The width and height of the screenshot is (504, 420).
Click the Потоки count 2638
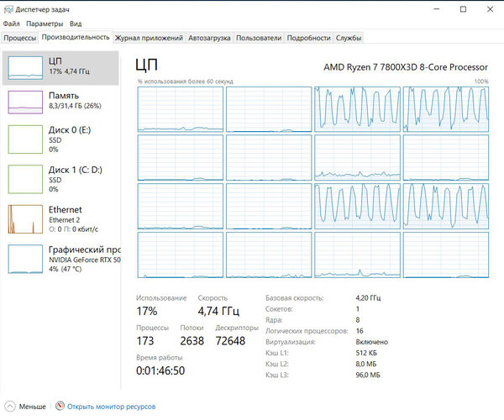pos(192,341)
